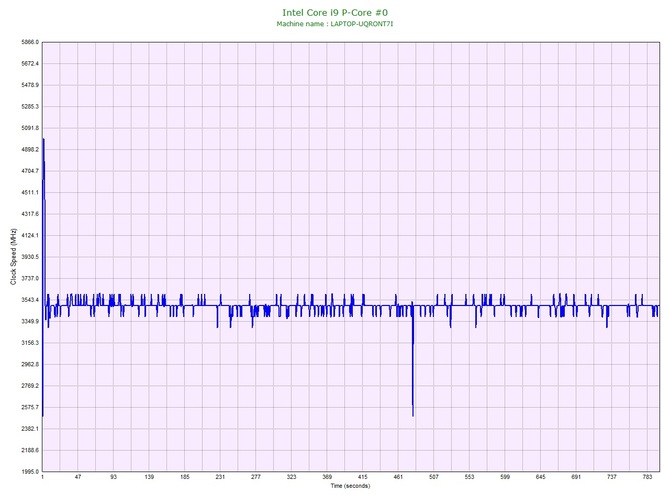The width and height of the screenshot is (670, 503).
Task: Click the y-axis value 4704.7
Action: (x=30, y=171)
